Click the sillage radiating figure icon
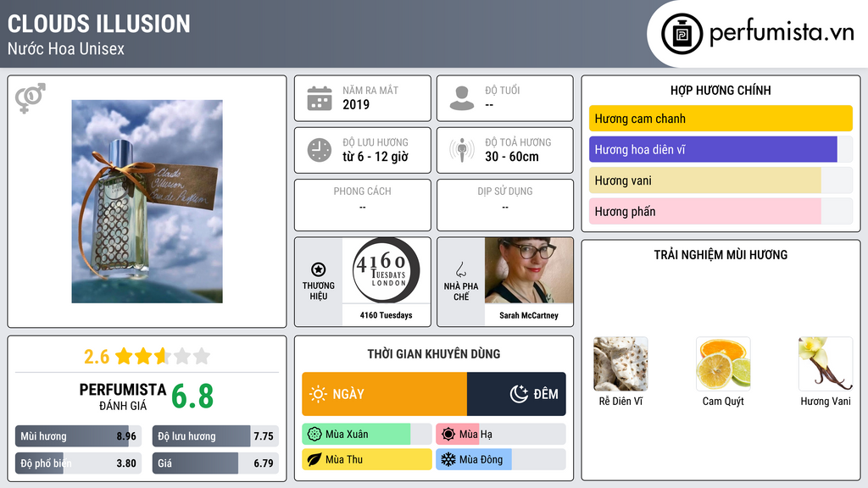The width and height of the screenshot is (868, 488). point(462,150)
